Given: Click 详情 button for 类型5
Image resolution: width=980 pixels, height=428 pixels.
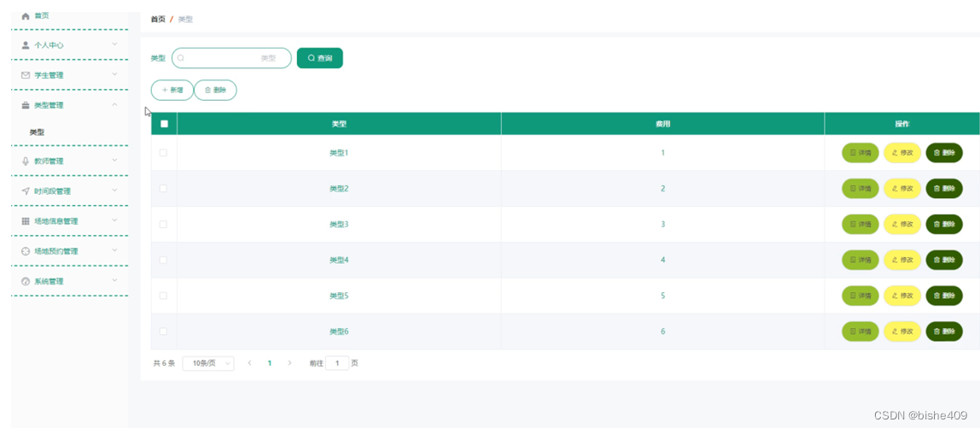Looking at the screenshot, I should coord(860,296).
